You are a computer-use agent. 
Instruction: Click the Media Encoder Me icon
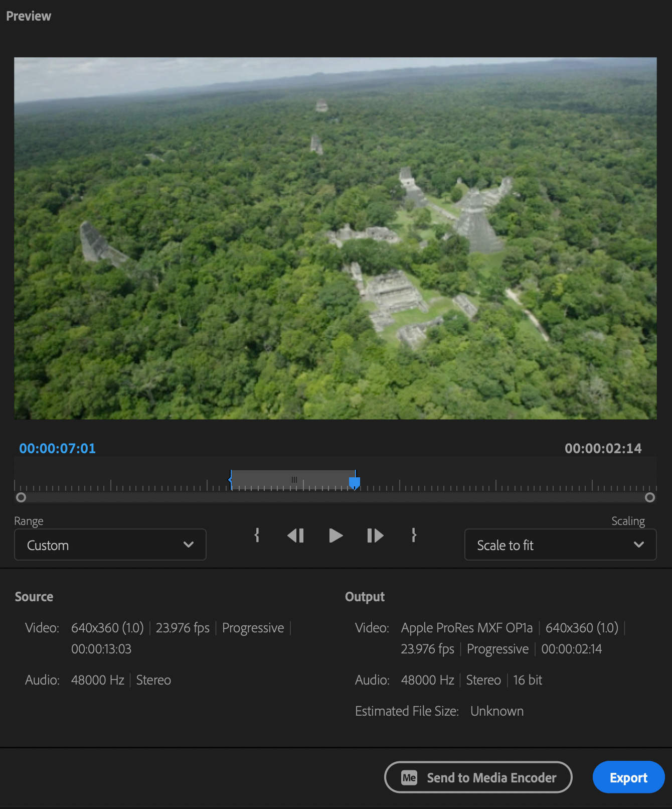409,778
